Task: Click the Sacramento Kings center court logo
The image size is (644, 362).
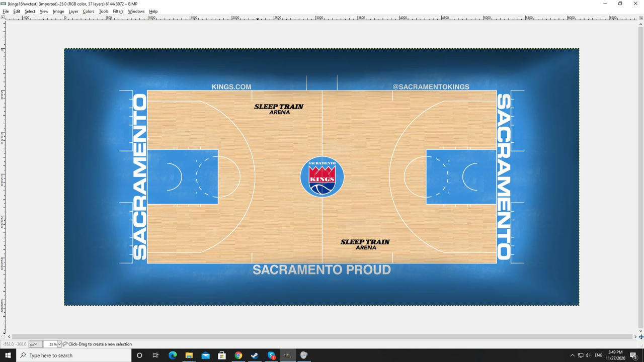Action: 322,177
